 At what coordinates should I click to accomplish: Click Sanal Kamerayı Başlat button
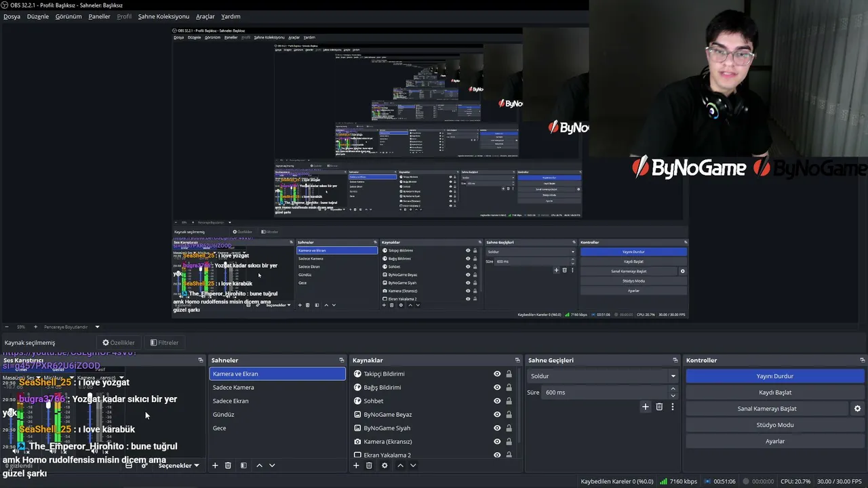pyautogui.click(x=766, y=409)
